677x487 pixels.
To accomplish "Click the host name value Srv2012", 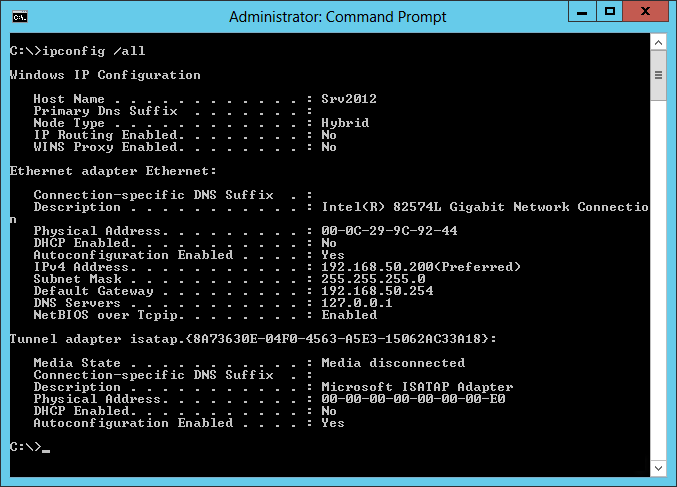I will pos(349,99).
